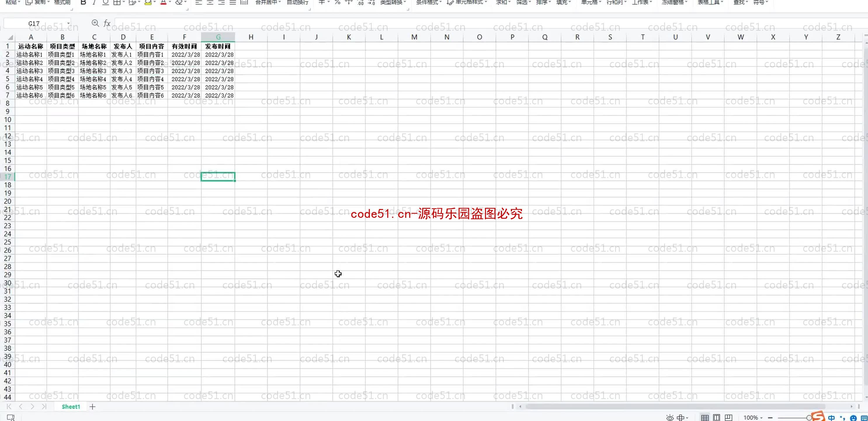Click the select-all corner triangle
The image size is (868, 421).
[x=11, y=37]
